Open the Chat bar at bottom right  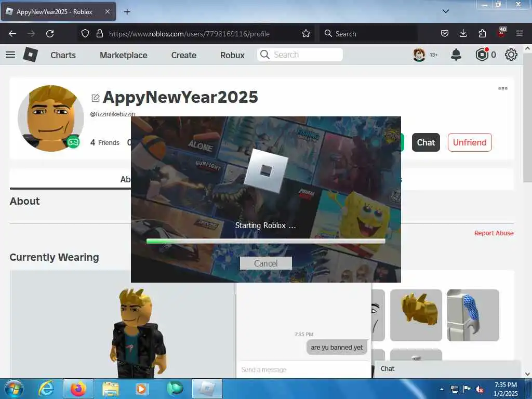(x=447, y=369)
